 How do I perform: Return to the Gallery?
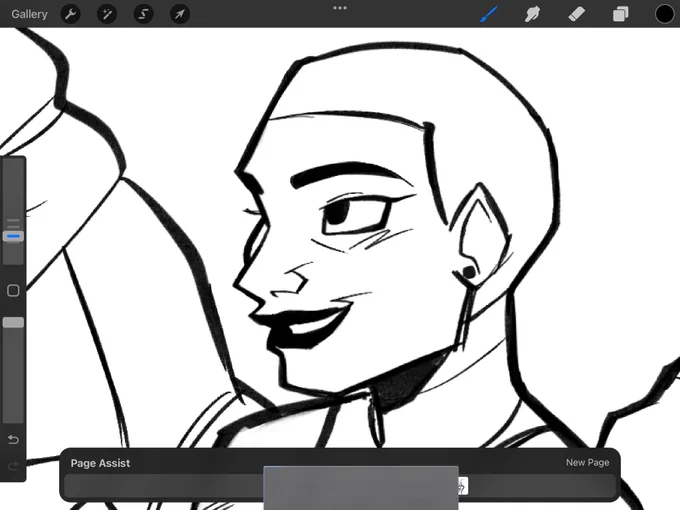coord(29,14)
